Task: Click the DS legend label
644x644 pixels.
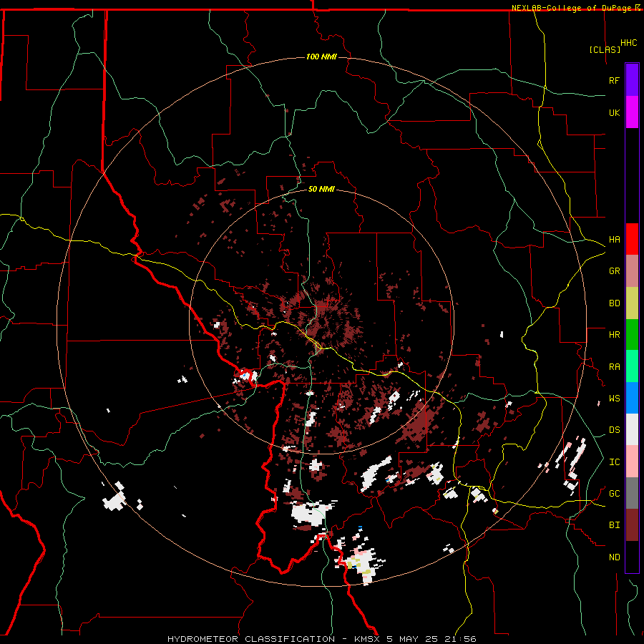Action: (x=614, y=430)
